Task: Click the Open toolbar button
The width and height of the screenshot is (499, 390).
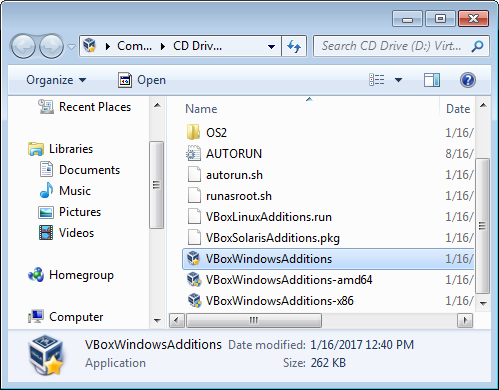Action: coord(142,80)
